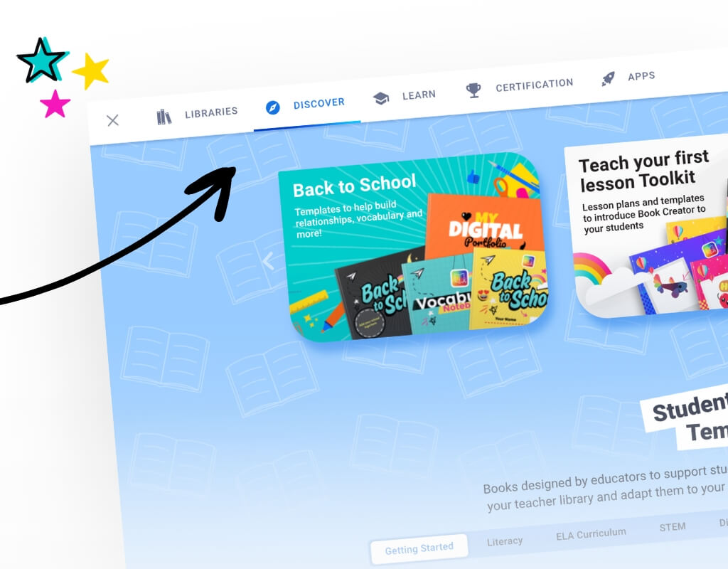This screenshot has height=569, width=728.
Task: Go to the Apps tab
Action: 628,77
